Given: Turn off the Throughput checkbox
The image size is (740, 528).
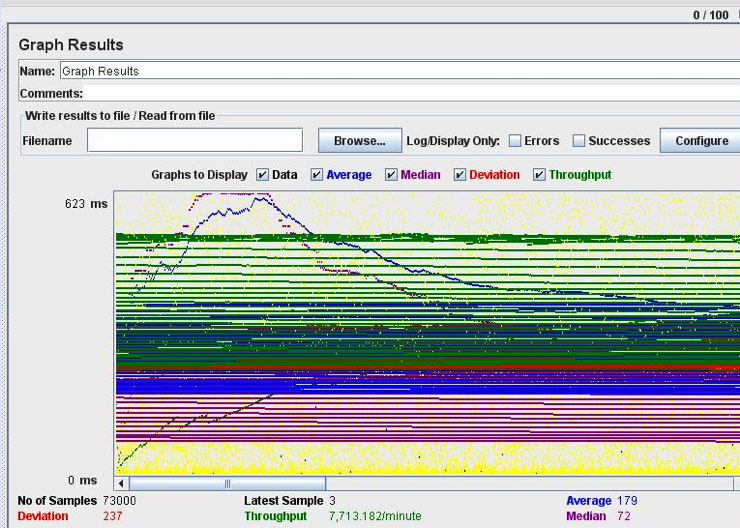Looking at the screenshot, I should click(539, 175).
